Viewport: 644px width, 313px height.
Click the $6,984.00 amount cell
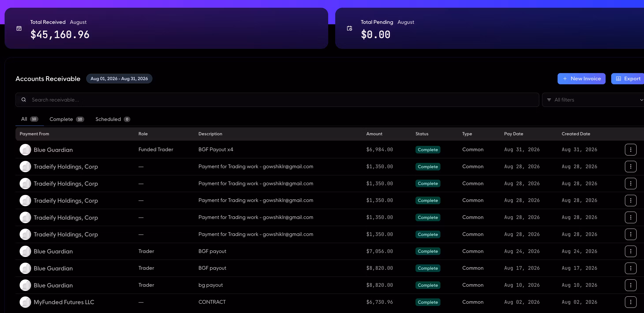click(x=380, y=150)
